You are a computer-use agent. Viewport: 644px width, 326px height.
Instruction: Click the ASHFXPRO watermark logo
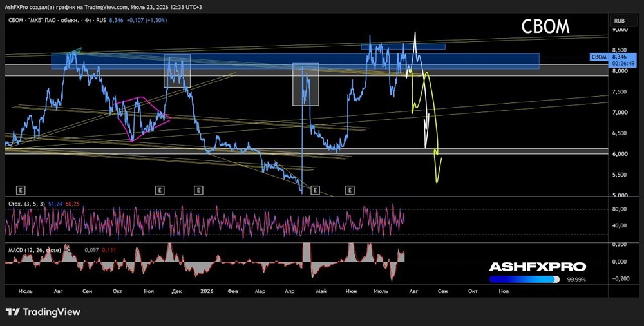point(537,267)
